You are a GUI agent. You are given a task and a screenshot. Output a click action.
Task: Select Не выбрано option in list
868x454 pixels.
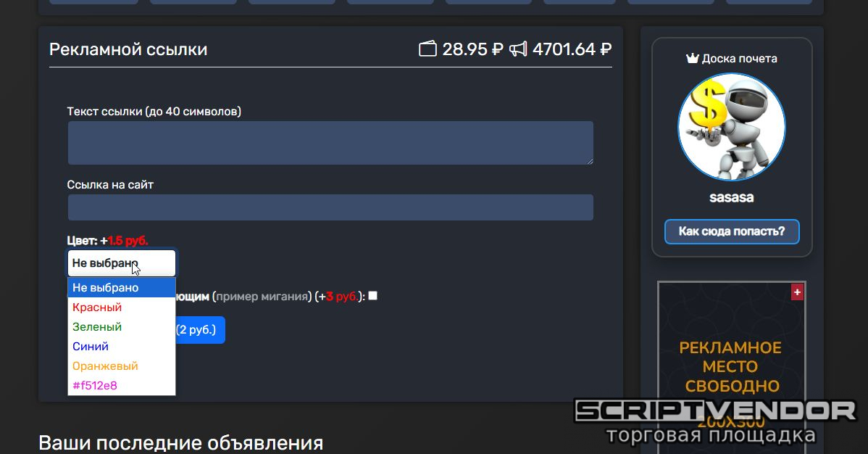click(122, 288)
